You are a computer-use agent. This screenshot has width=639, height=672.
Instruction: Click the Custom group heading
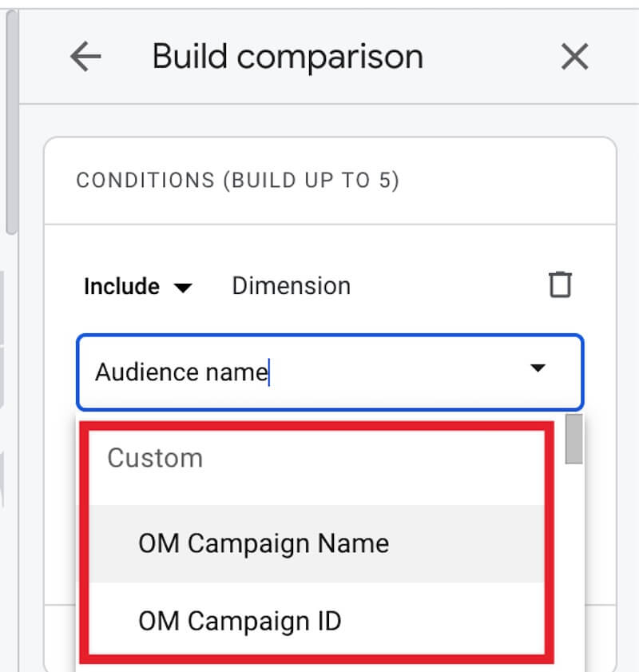(155, 458)
